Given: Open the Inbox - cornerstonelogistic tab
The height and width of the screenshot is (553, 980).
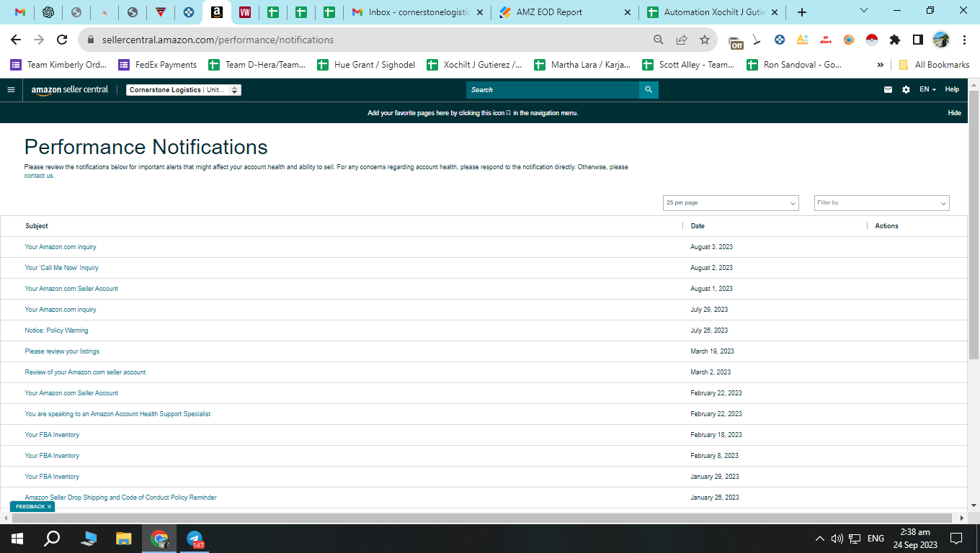Looking at the screenshot, I should pyautogui.click(x=418, y=12).
